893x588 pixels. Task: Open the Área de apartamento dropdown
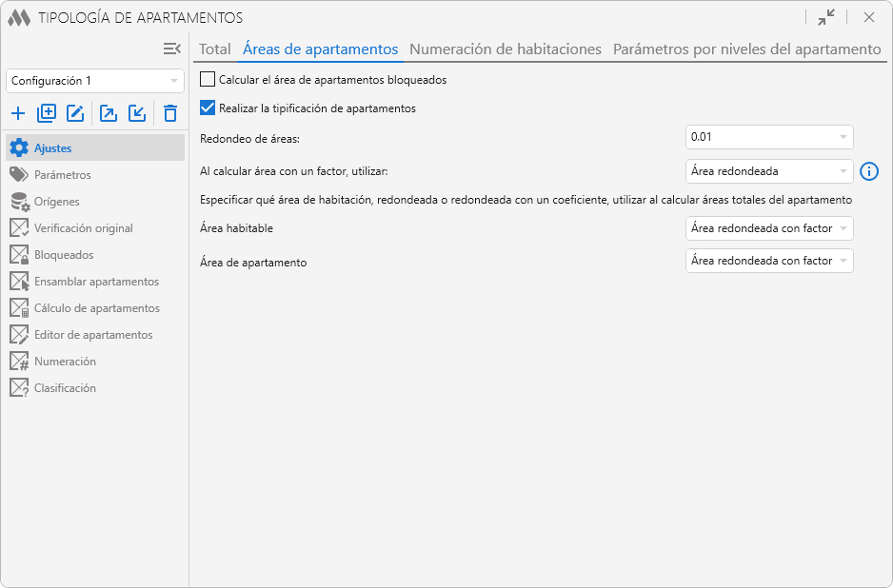[769, 261]
